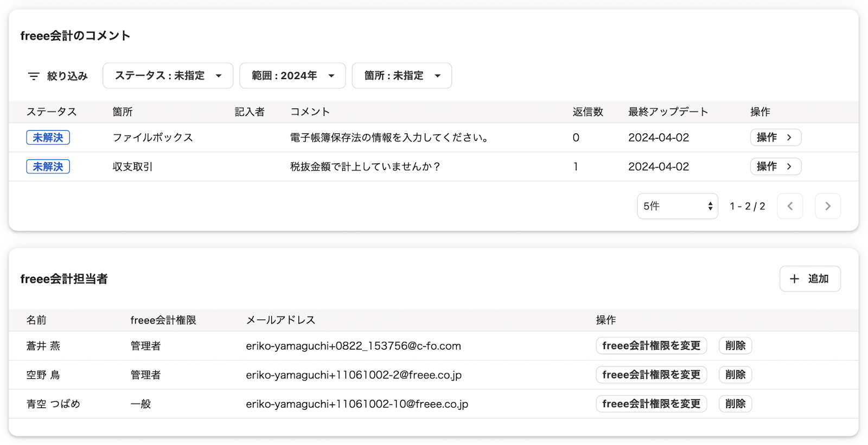The image size is (868, 445).
Task: Click 一般 permission of 青空 つばめ
Action: click(x=141, y=404)
